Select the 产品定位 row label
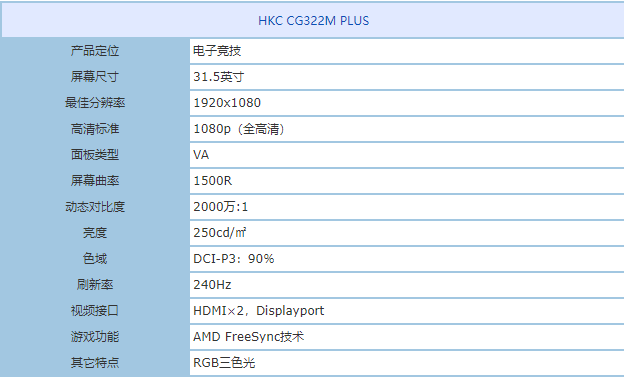 (95, 51)
